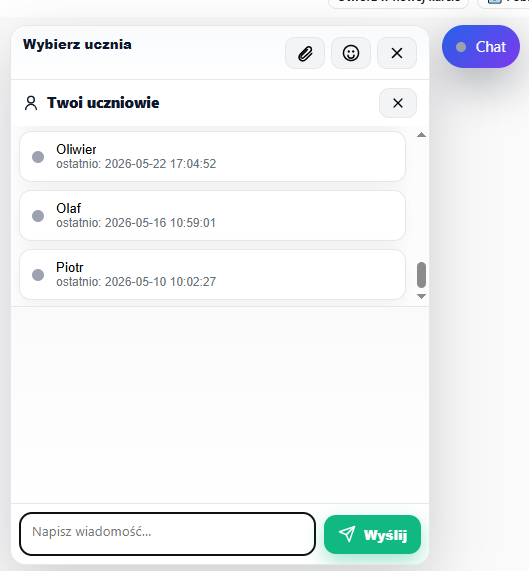
Task: Close the Twoi uczniowie student list
Action: tap(398, 103)
